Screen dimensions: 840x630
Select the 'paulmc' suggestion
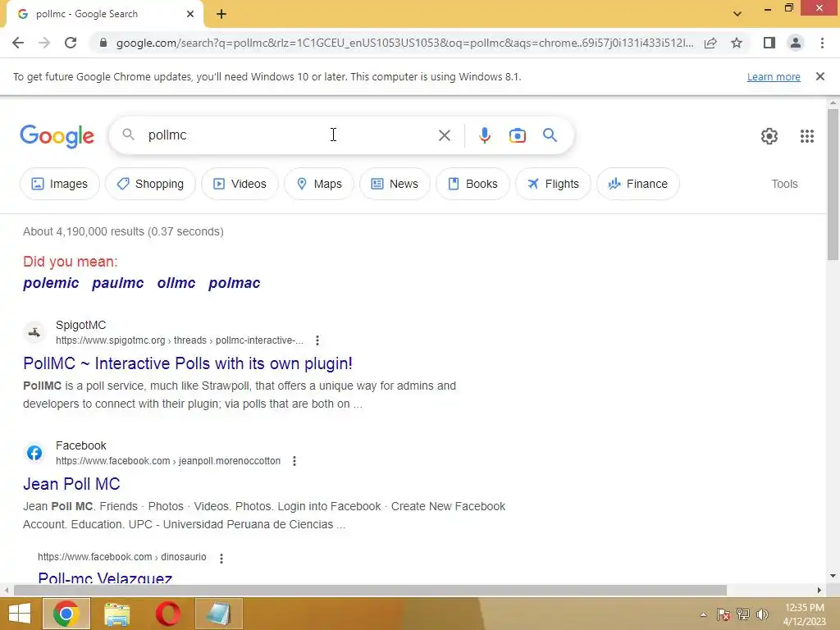(118, 283)
